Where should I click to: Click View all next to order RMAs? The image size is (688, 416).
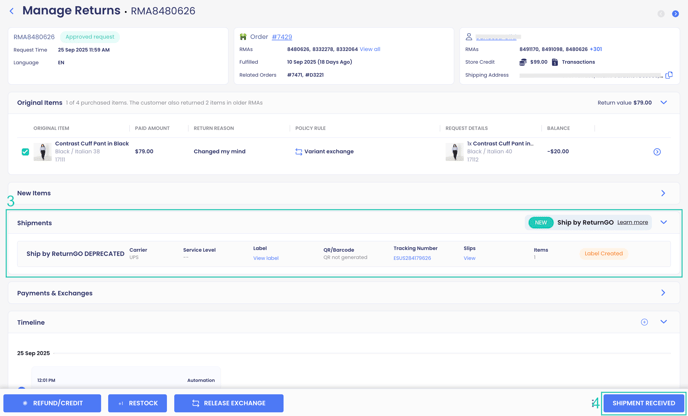tap(370, 49)
